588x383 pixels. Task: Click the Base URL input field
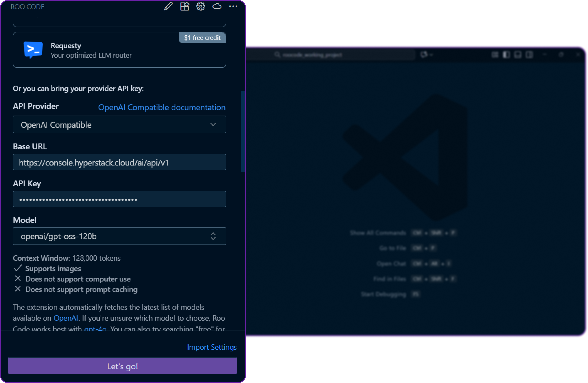point(119,162)
